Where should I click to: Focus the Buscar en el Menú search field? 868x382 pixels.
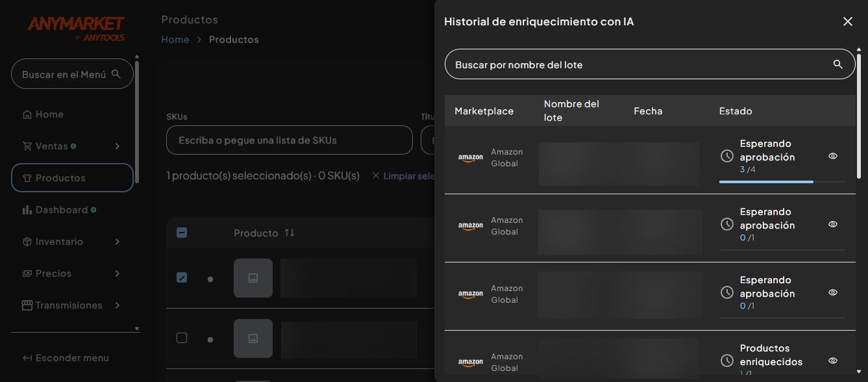point(72,74)
